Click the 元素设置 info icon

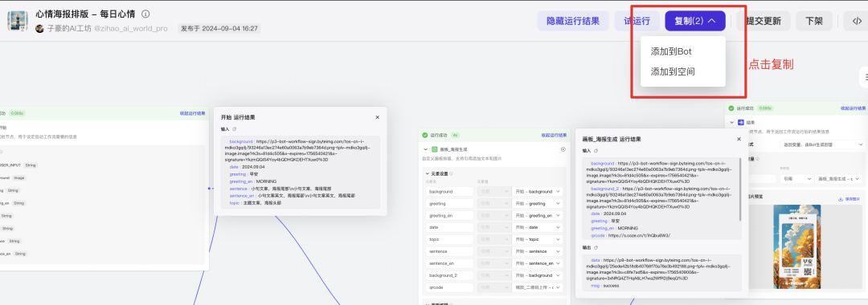pos(451,173)
